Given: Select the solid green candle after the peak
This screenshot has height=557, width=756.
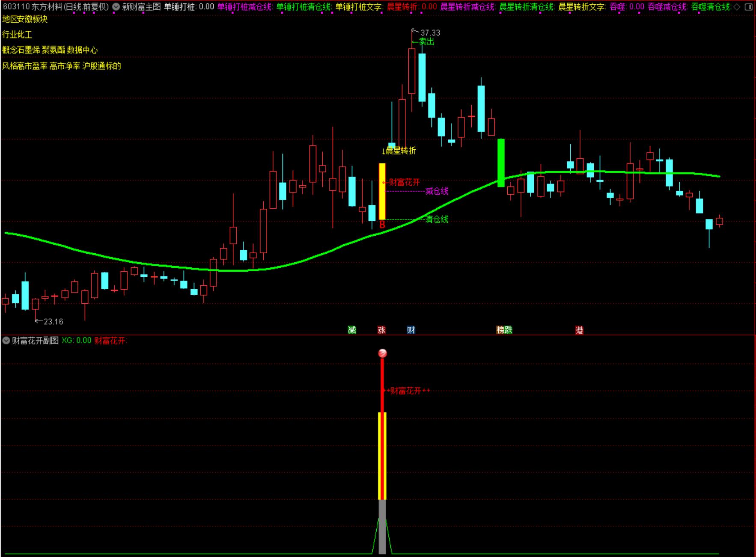Looking at the screenshot, I should tap(501, 163).
